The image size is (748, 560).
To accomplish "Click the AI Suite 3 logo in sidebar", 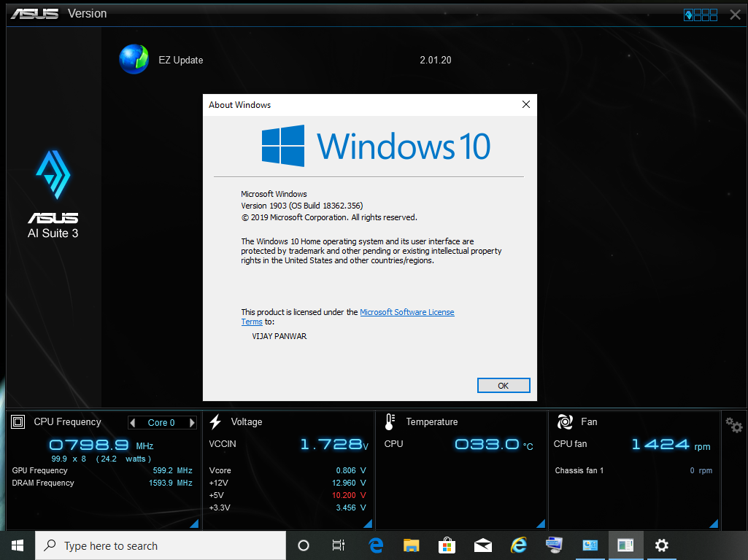I will tap(53, 195).
